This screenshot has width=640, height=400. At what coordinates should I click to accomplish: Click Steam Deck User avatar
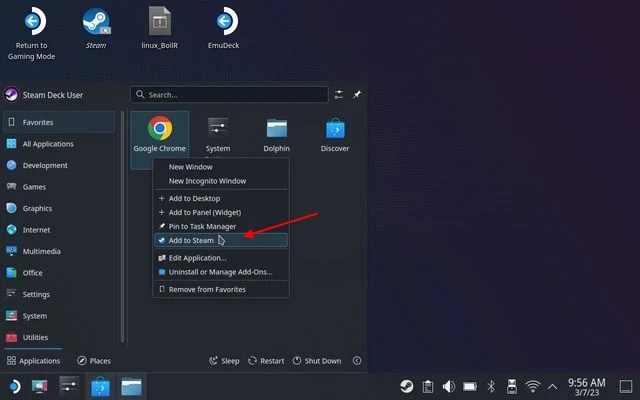tap(11, 95)
